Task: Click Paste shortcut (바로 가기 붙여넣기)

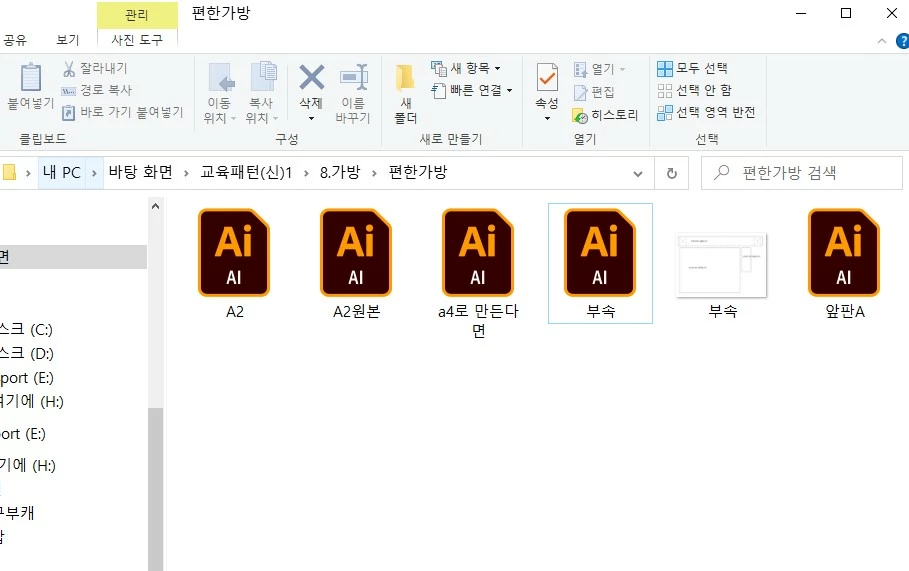Action: 122,112
